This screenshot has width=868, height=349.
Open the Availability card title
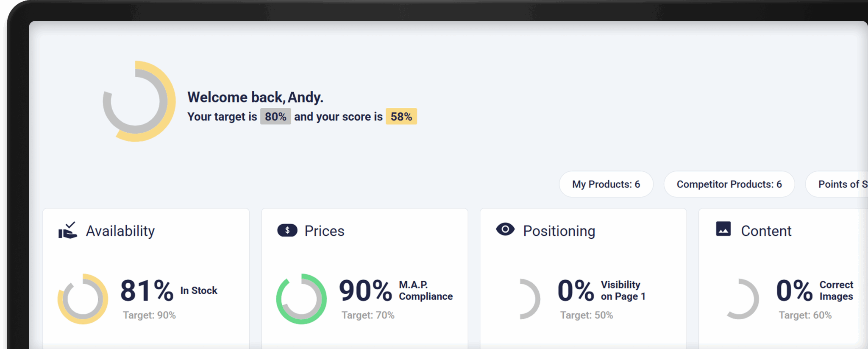[120, 231]
